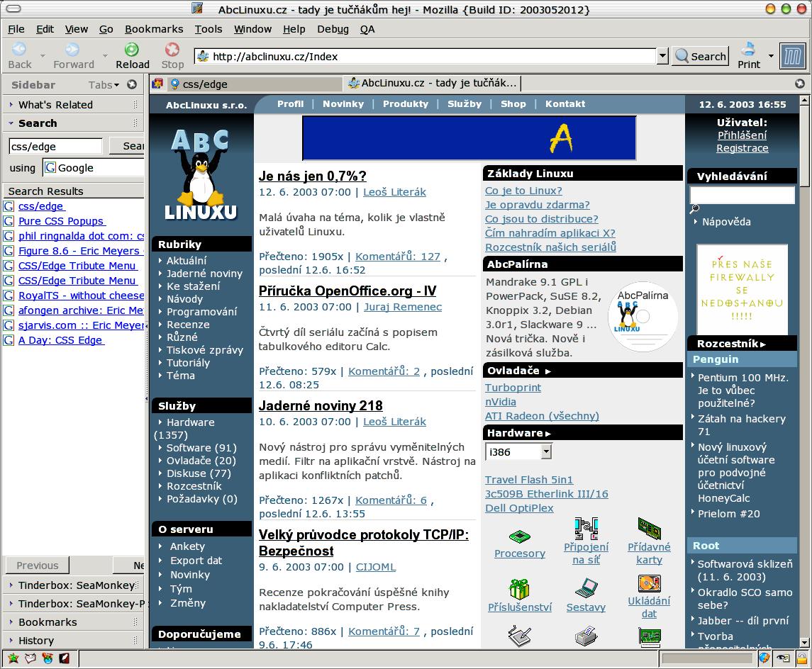Expand the Tinderbox: SeaMonkey-P sidebar panel
The image size is (812, 669).
(72, 603)
